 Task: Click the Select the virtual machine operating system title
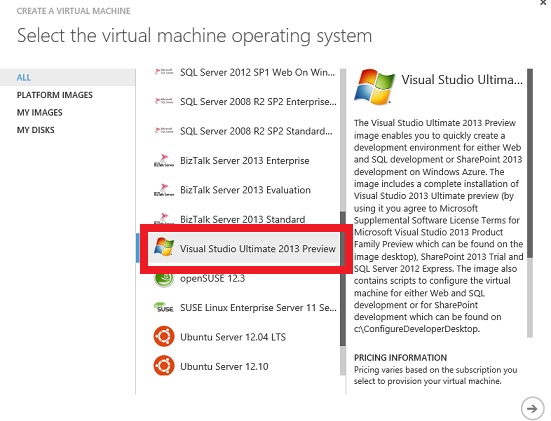point(194,36)
